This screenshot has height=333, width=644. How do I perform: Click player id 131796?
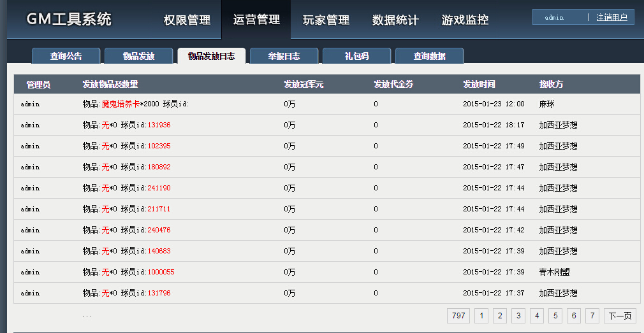tap(159, 294)
